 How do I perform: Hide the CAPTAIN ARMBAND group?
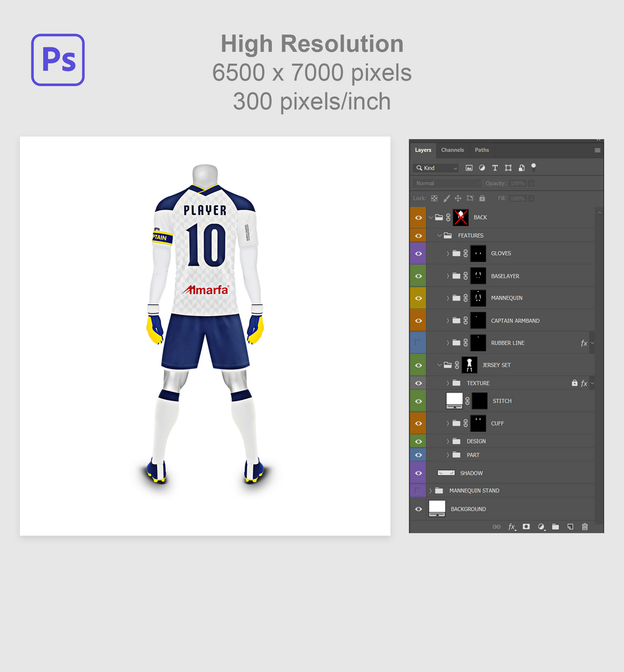click(418, 320)
